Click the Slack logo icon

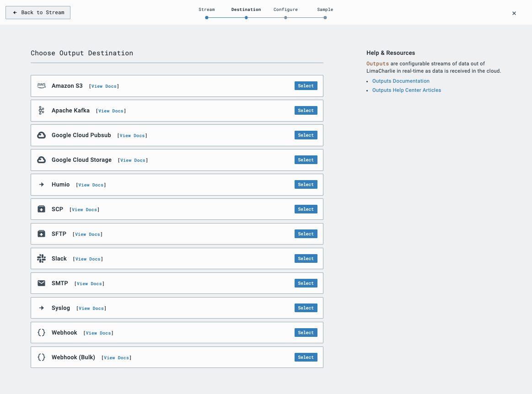(x=41, y=259)
